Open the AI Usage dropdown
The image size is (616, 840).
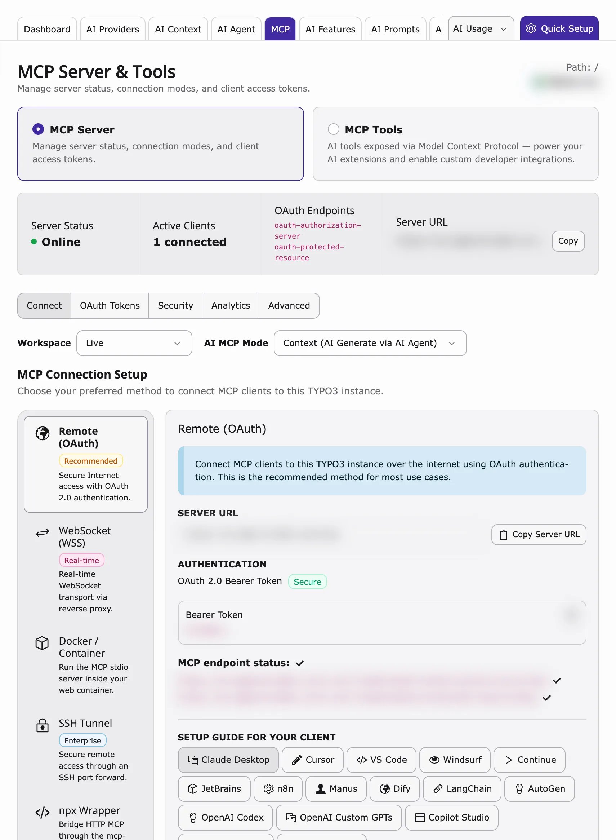click(x=481, y=28)
